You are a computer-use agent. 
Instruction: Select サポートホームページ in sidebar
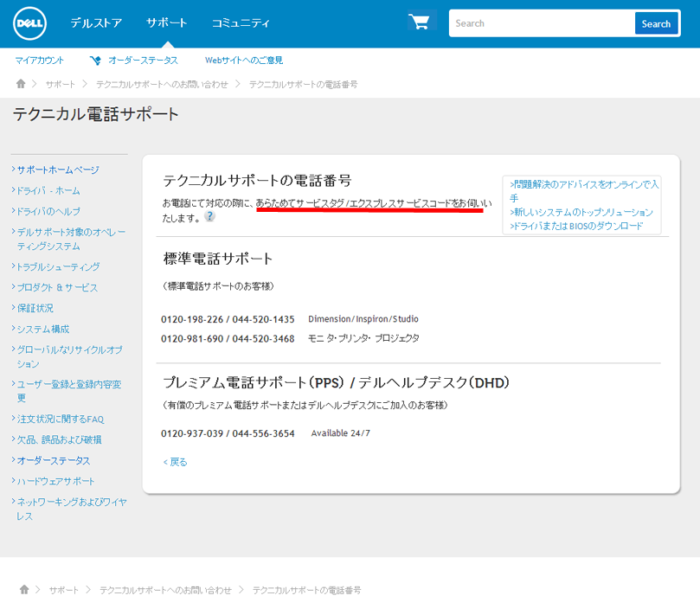click(x=58, y=170)
